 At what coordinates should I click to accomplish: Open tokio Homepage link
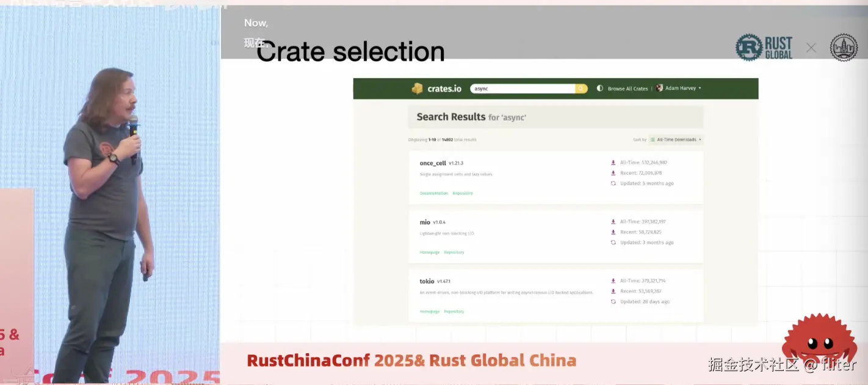point(430,312)
